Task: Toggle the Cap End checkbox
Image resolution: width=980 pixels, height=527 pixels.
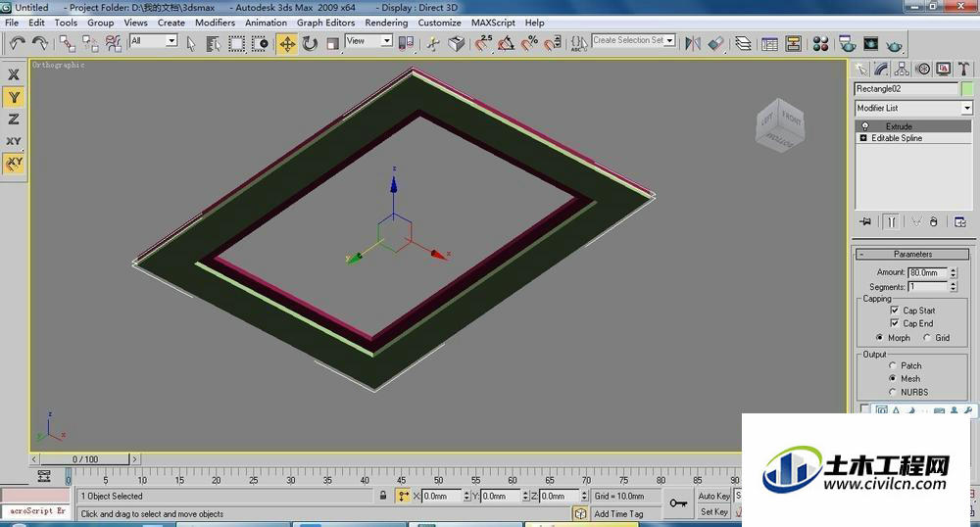Action: tap(895, 323)
